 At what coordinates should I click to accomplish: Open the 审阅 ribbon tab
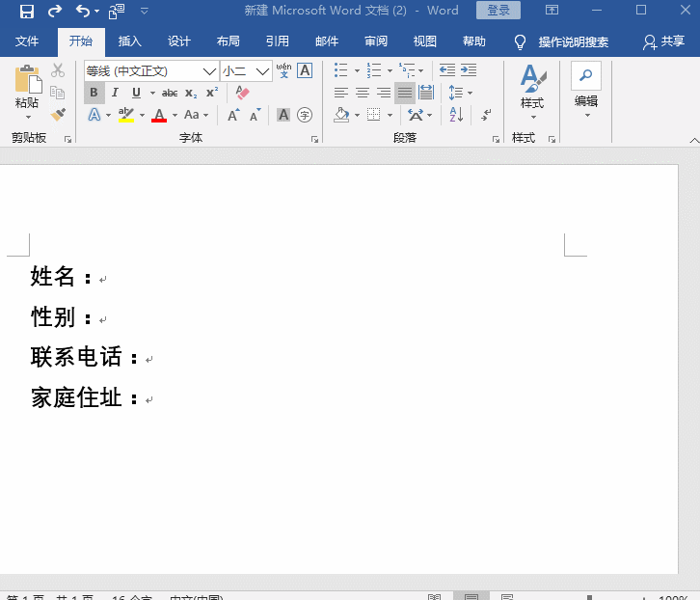[x=376, y=41]
